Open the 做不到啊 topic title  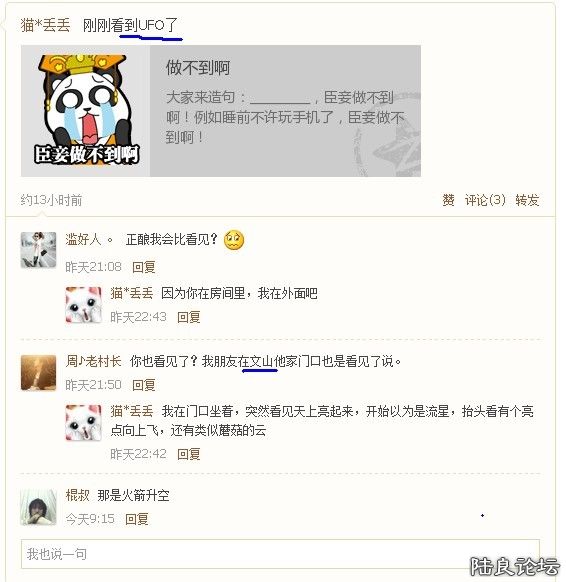(198, 68)
